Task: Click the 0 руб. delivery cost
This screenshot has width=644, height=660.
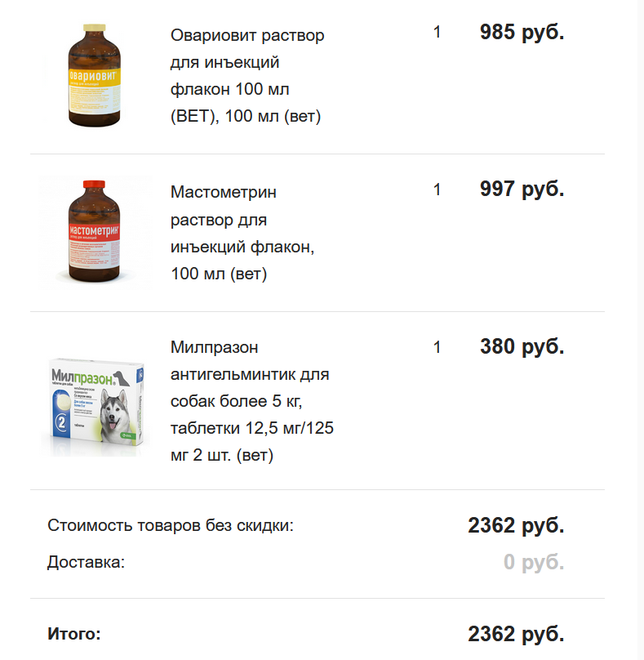Action: coord(534,562)
